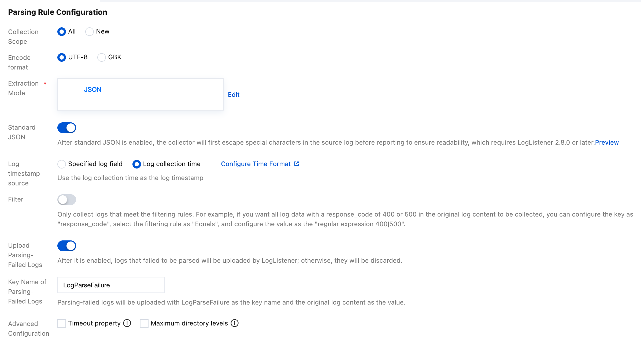Select Specified log field as timestamp source
644x344 pixels.
point(62,164)
